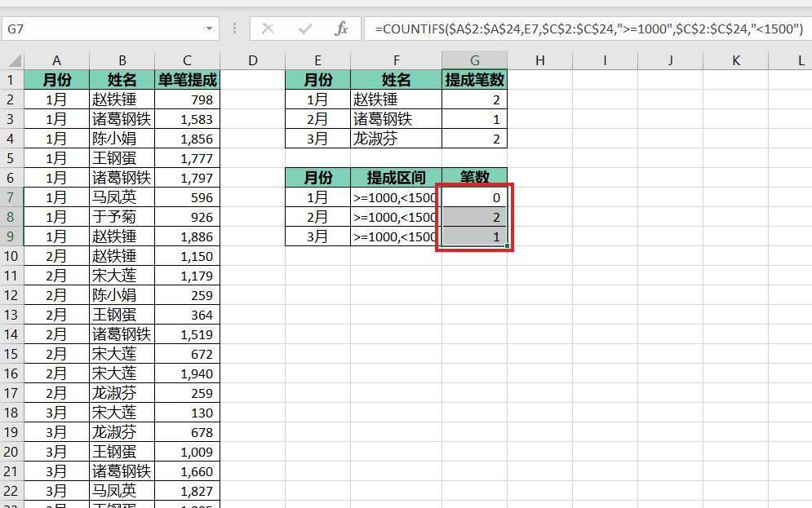812x508 pixels.
Task: Select cell with value 678
Action: coord(188,432)
